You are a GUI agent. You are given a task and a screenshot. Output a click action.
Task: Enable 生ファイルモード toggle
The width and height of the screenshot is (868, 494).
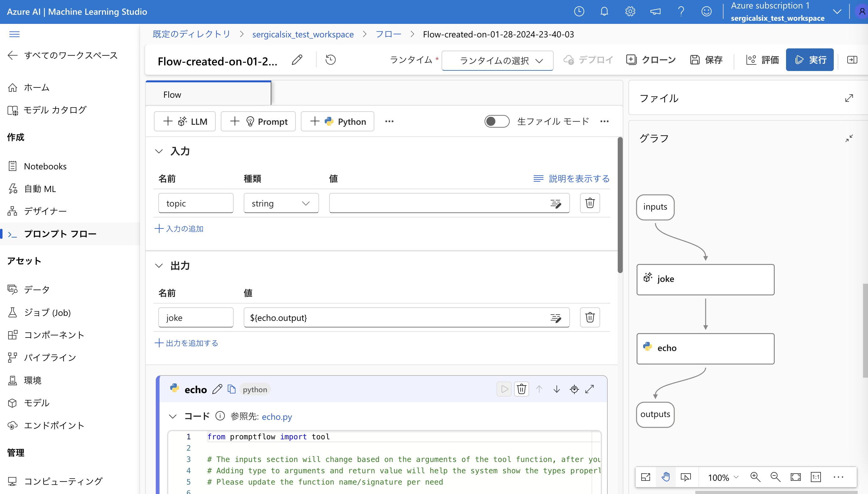coord(496,121)
